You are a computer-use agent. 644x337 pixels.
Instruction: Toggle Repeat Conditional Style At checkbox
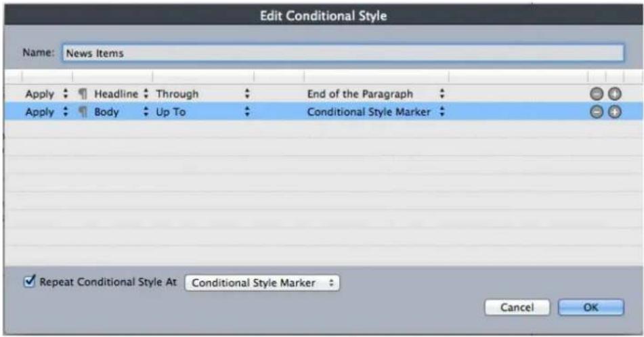tap(30, 282)
